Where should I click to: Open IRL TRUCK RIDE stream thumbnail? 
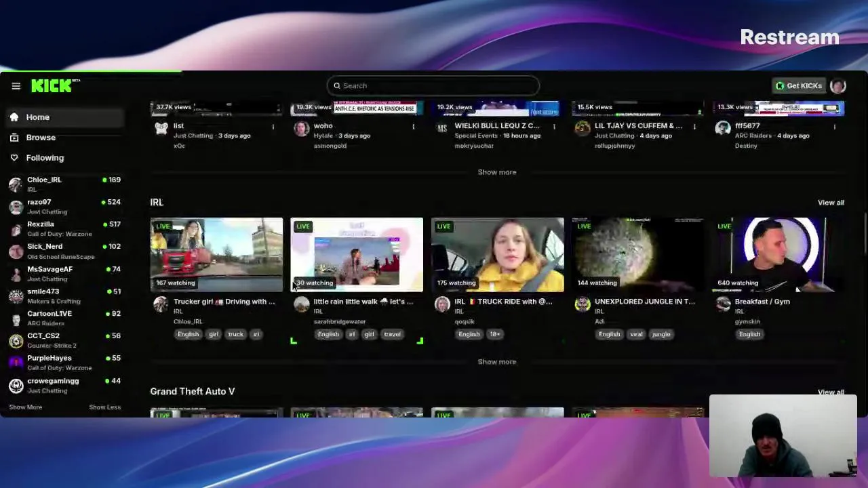point(497,255)
